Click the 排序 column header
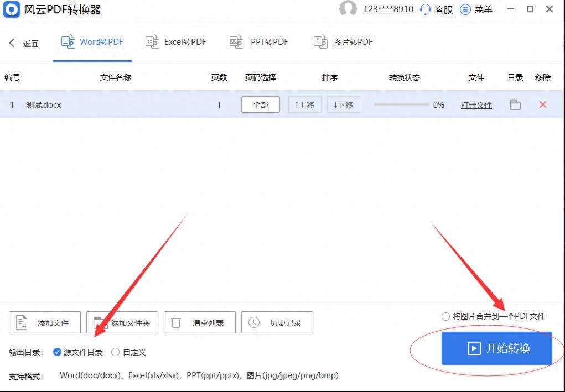 tap(330, 77)
